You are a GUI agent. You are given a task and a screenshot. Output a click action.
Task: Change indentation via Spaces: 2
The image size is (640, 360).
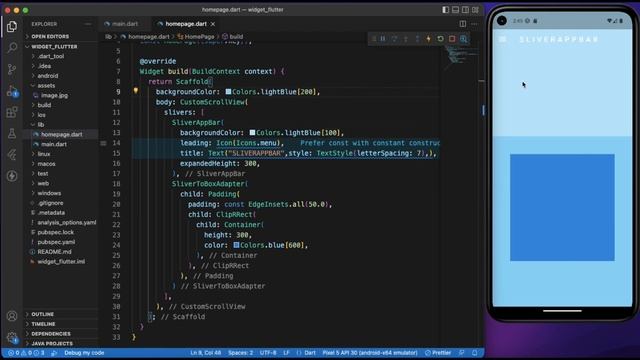240,353
